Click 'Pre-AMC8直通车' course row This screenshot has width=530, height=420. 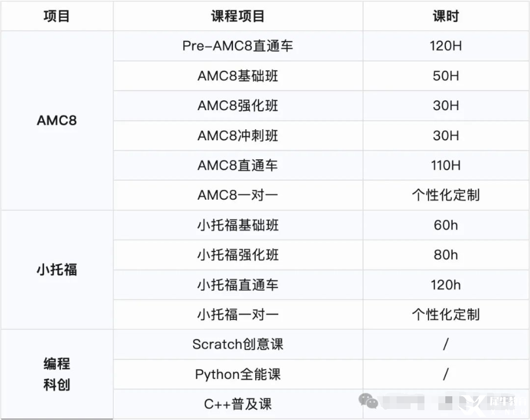pyautogui.click(x=238, y=46)
